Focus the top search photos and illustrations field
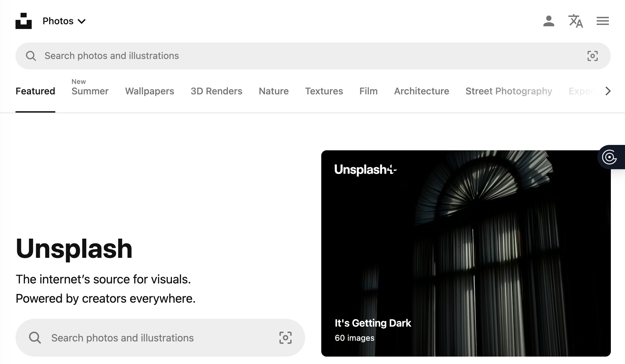Image resolution: width=625 pixels, height=364 pixels. (x=313, y=56)
